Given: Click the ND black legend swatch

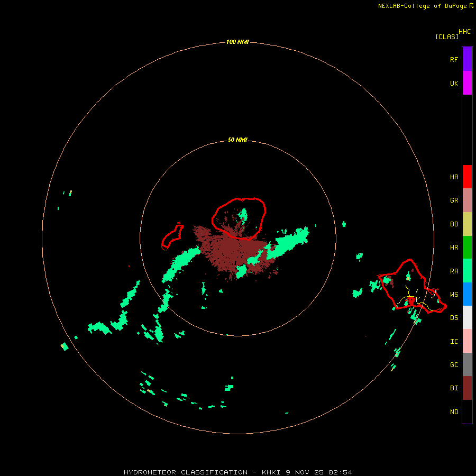Looking at the screenshot, I should [467, 411].
